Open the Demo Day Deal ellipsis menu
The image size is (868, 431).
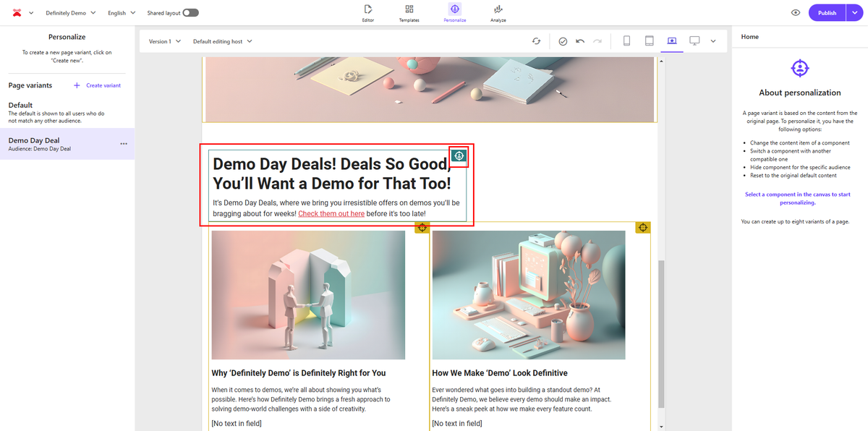tap(124, 144)
